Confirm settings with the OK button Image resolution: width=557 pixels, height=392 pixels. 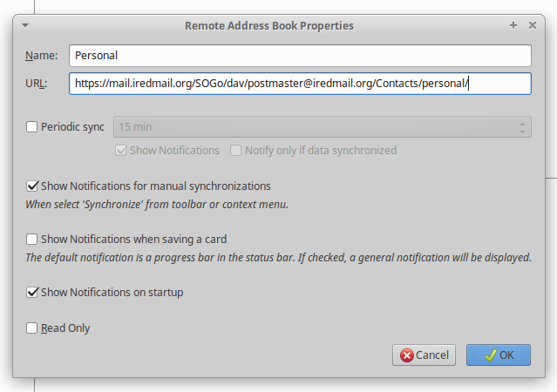499,355
